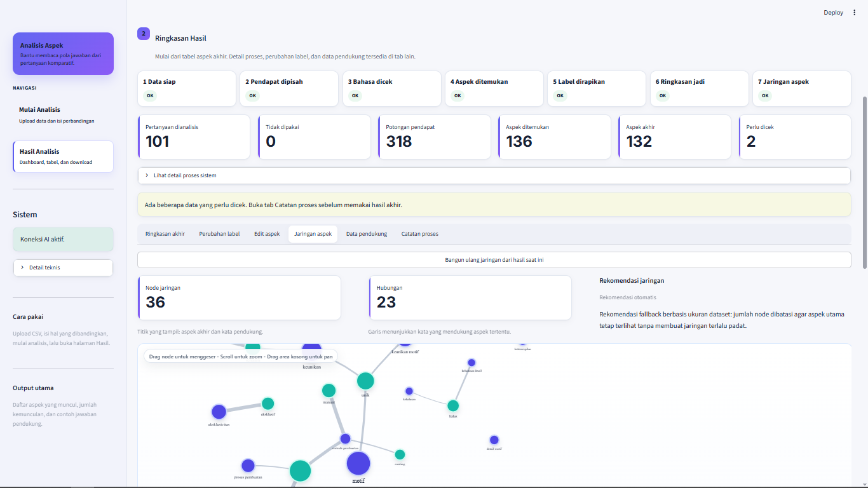
Task: Click the Potongan pendapat 318 metric
Action: [x=435, y=137]
